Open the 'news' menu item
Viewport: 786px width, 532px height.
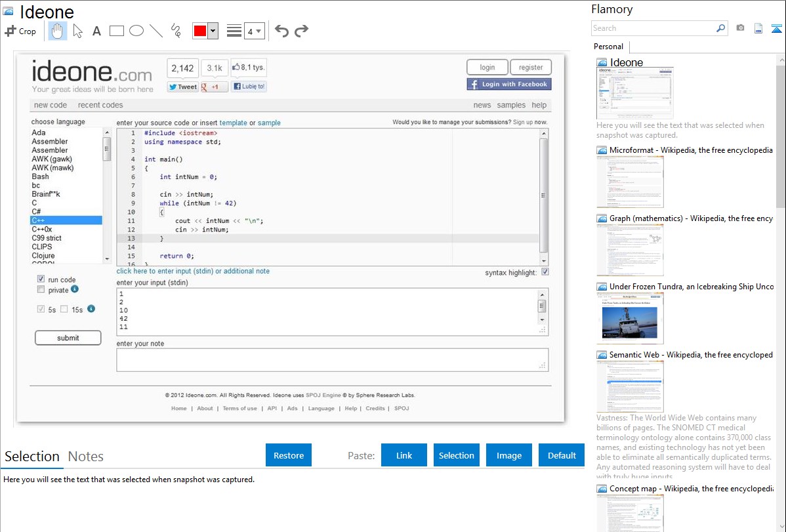(x=482, y=105)
